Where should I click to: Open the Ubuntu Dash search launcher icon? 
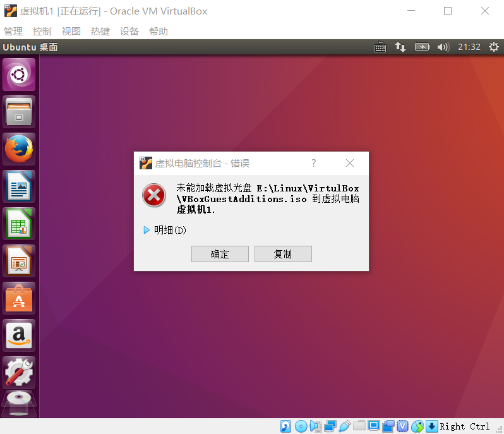coord(19,75)
